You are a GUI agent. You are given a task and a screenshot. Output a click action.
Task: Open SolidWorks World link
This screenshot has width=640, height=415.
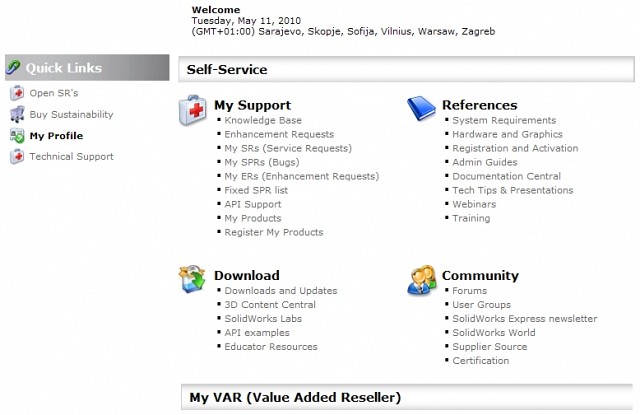pos(493,333)
